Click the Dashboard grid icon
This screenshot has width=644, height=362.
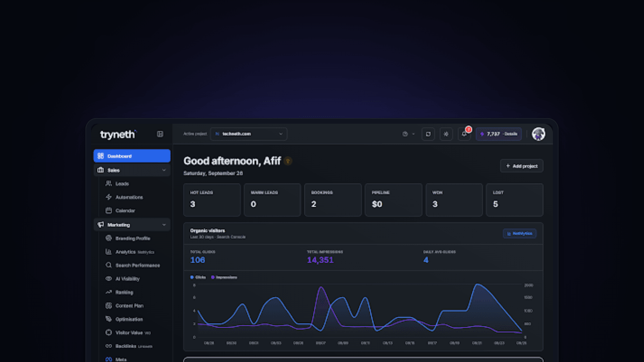click(101, 156)
